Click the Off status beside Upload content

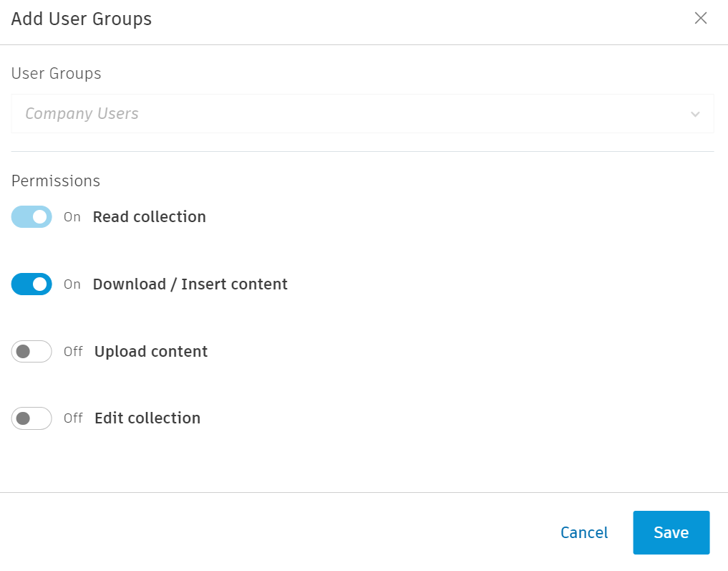point(73,352)
